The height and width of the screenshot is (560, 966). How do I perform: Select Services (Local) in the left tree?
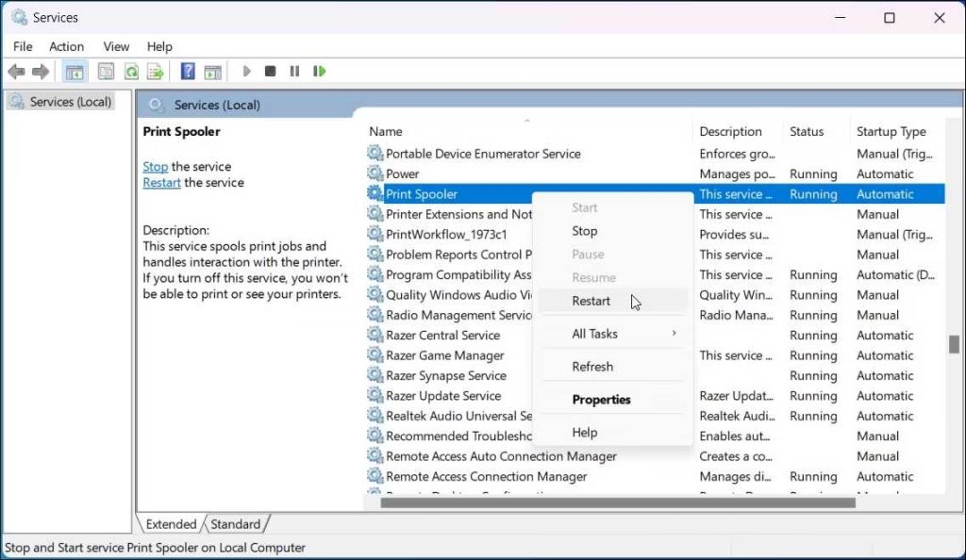point(70,102)
